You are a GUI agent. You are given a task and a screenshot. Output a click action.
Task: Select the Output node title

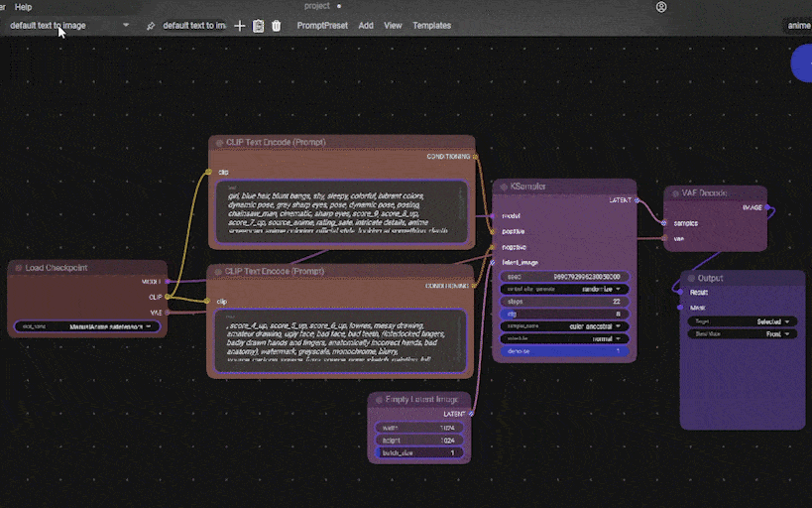tap(710, 279)
